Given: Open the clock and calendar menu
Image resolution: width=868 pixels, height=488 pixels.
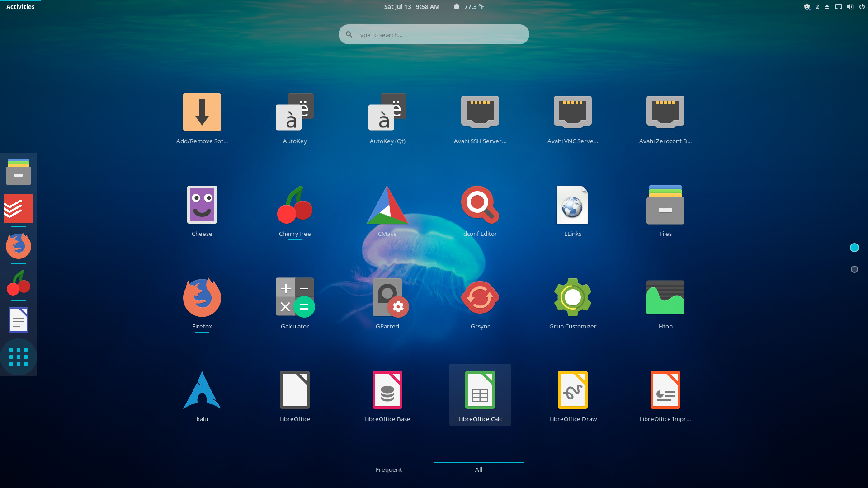Looking at the screenshot, I should pyautogui.click(x=412, y=7).
